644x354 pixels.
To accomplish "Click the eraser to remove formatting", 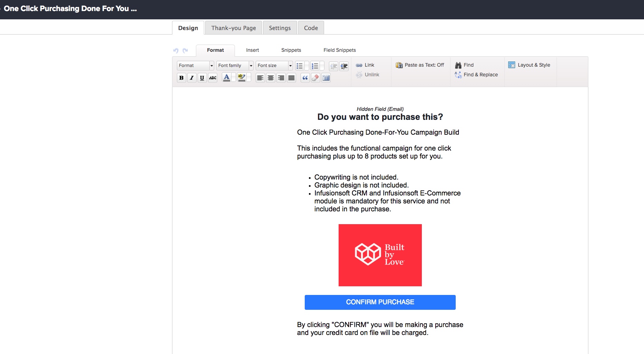I will point(315,78).
